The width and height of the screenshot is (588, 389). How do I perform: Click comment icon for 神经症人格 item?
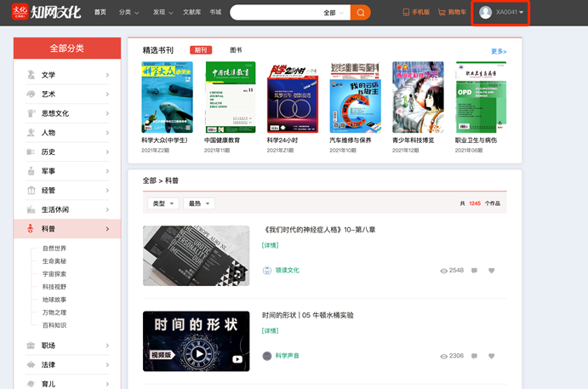(x=474, y=271)
